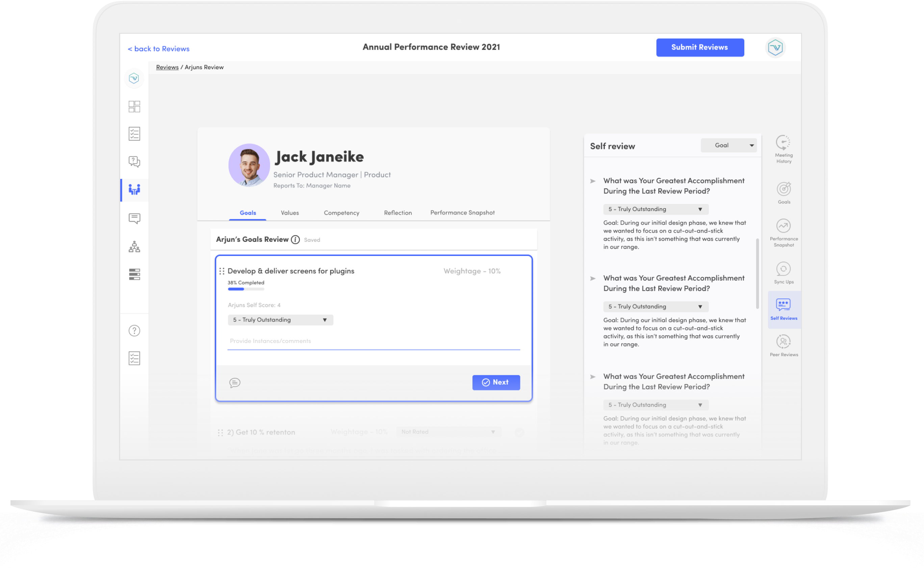Open the goal card's Truly Outstanding rating dropdown
Image resolution: width=924 pixels, height=569 pixels.
[280, 320]
